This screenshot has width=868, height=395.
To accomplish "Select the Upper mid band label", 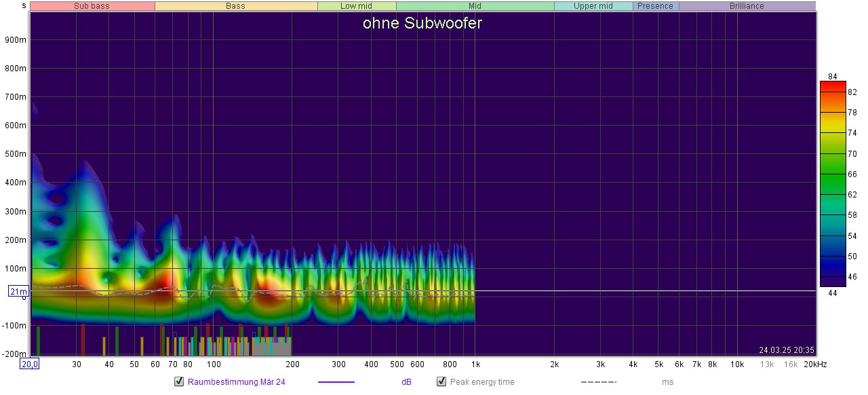I will (593, 6).
